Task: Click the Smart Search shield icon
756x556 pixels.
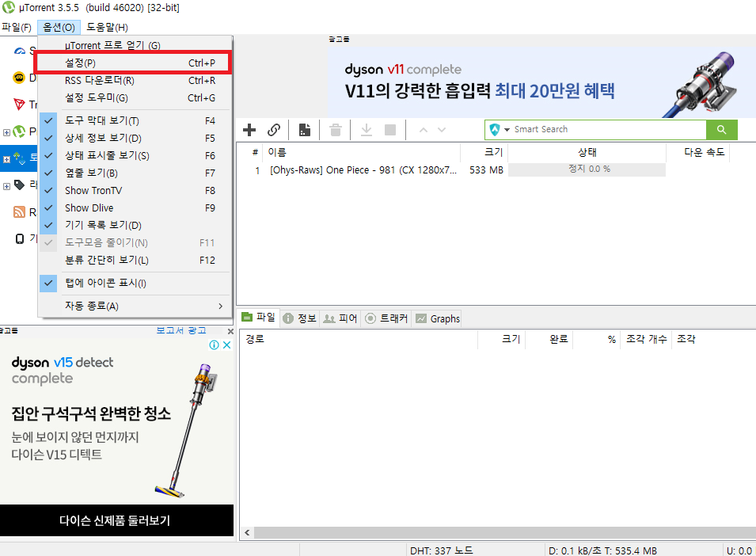Action: point(495,129)
